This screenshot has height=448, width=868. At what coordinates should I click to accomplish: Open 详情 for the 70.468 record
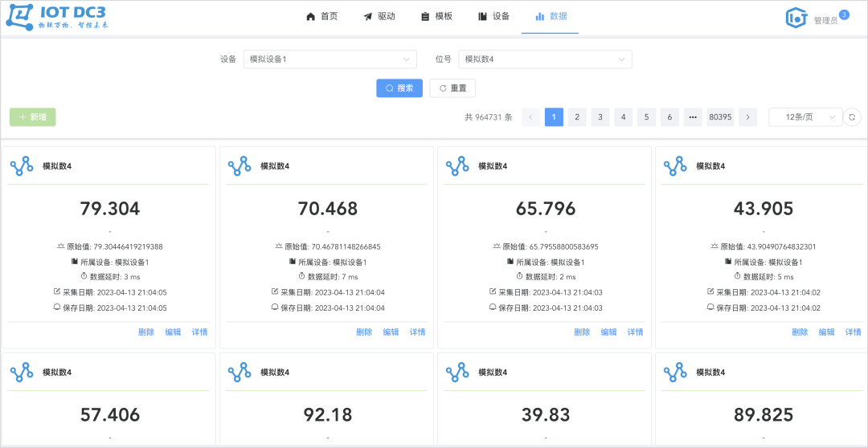point(417,332)
